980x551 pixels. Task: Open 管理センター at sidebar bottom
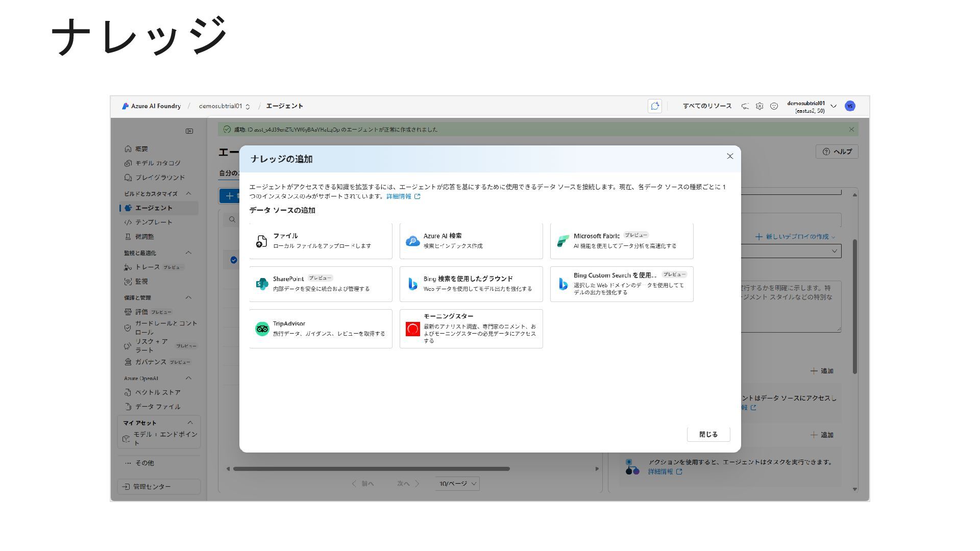point(159,487)
